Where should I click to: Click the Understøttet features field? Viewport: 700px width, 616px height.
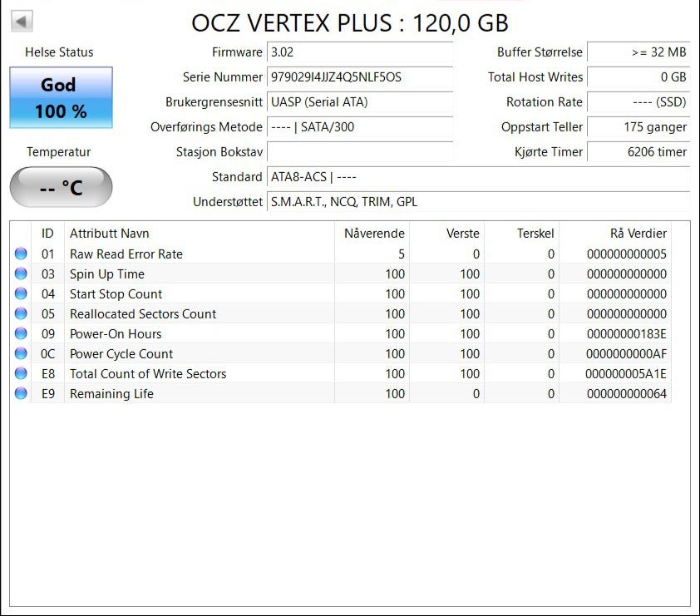pos(479,202)
